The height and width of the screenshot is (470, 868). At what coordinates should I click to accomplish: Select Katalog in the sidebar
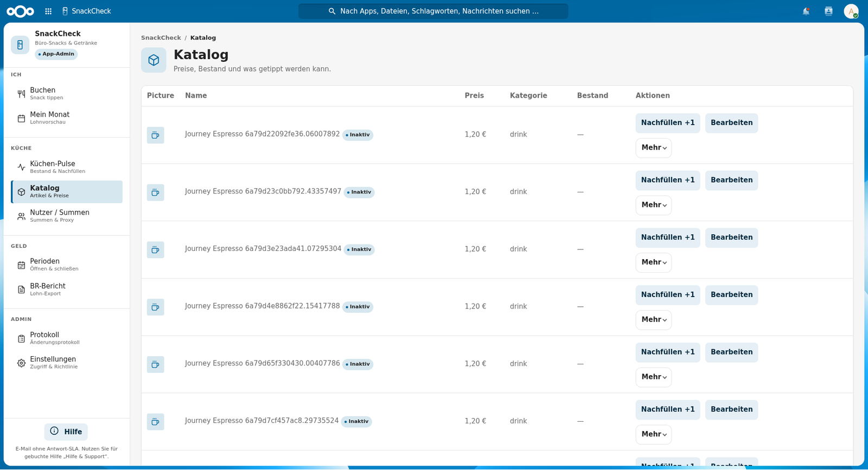(x=67, y=192)
